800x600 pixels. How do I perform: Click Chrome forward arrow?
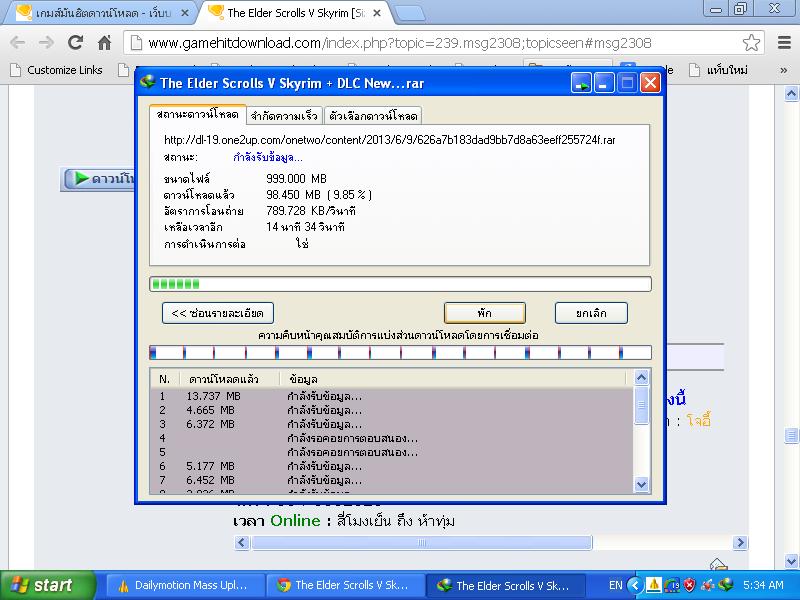46,43
